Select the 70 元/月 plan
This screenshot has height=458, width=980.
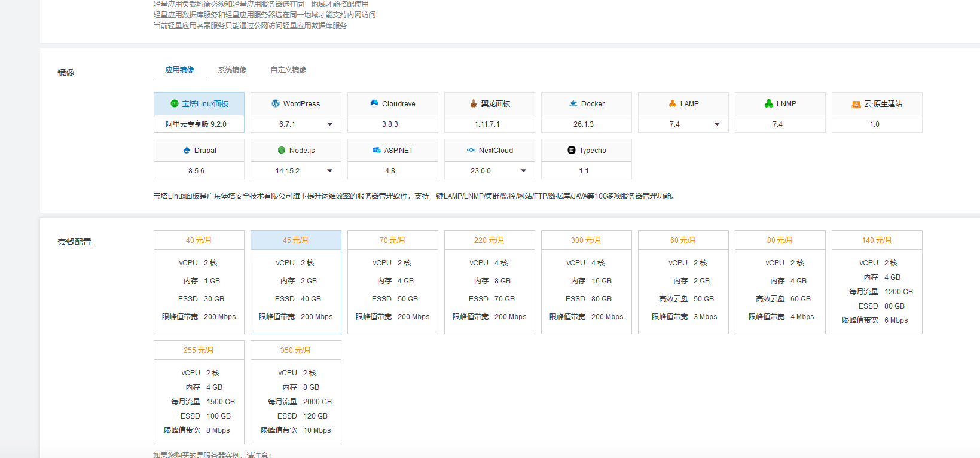(393, 282)
